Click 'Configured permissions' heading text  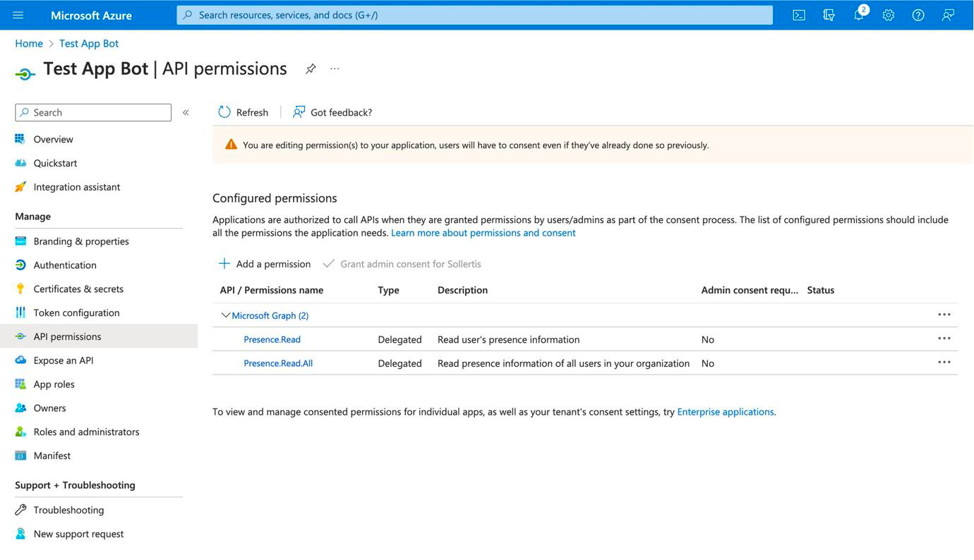(275, 198)
